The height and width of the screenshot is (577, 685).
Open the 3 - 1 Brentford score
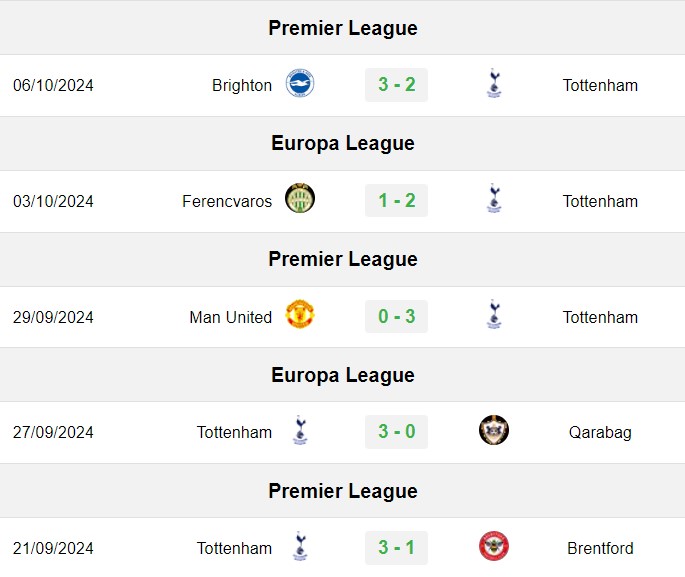coord(396,547)
